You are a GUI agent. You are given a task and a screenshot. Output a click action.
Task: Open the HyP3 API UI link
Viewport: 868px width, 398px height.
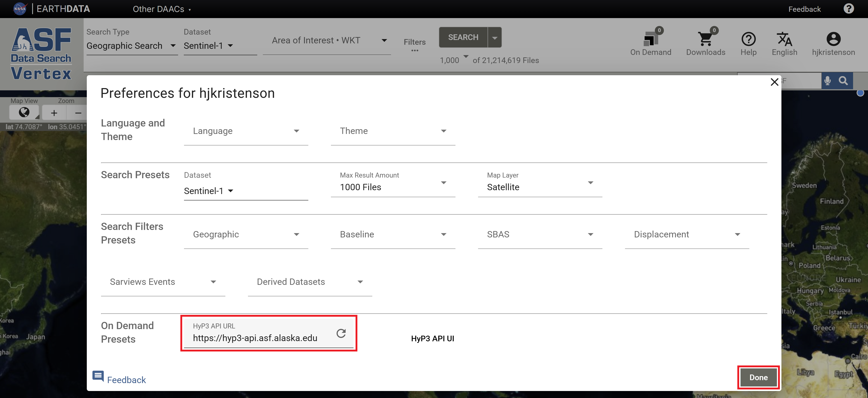click(433, 339)
